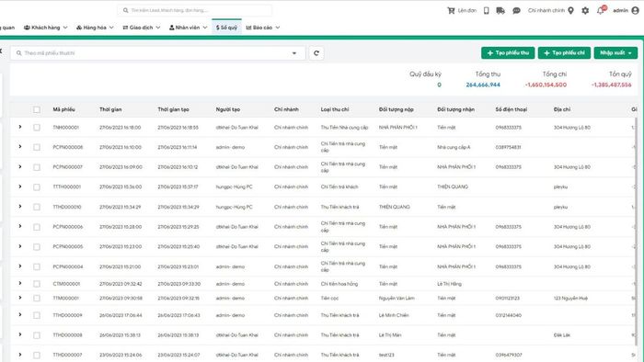Screen dimensions: 644x362
Task: Click the admin account name
Action: (x=620, y=11)
